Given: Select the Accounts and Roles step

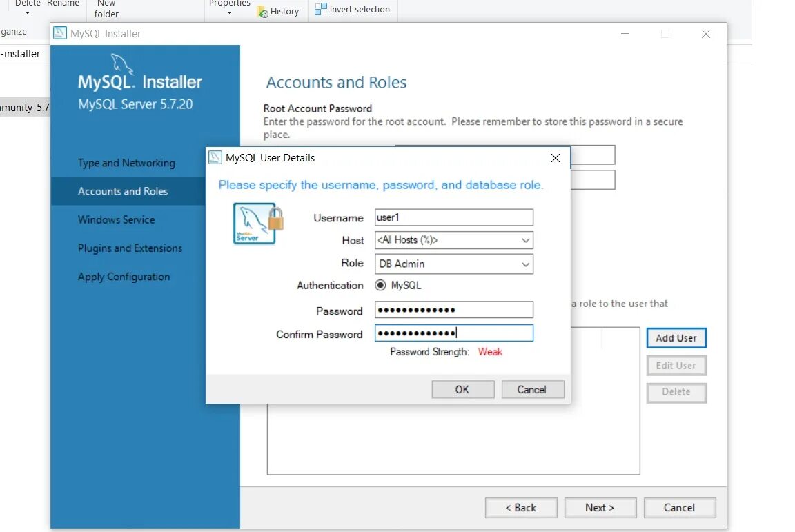Looking at the screenshot, I should pyautogui.click(x=123, y=191).
